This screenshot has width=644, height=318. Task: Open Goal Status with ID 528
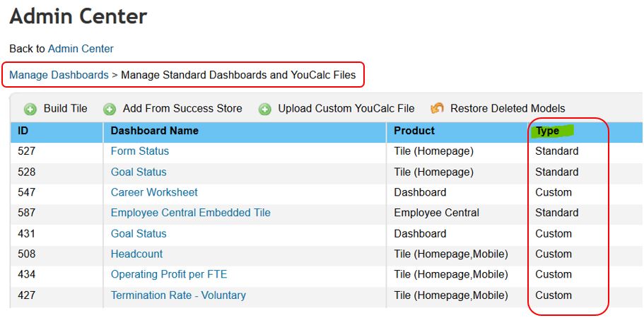click(x=139, y=172)
